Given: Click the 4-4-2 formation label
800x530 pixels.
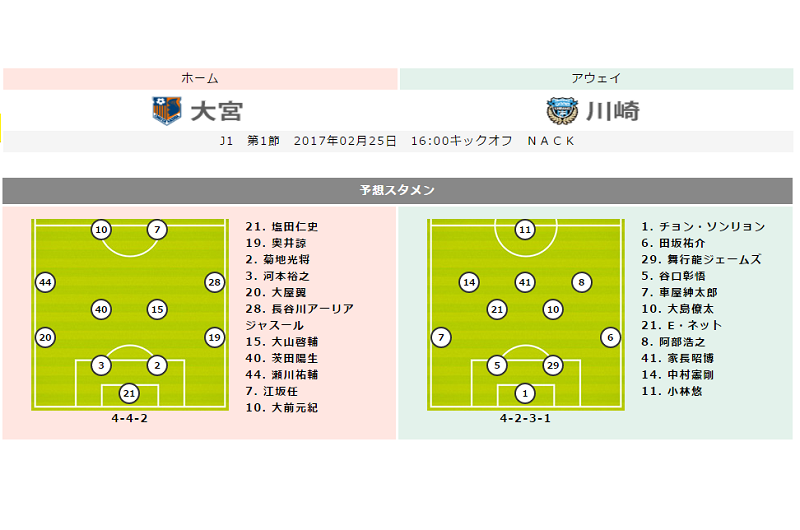Looking at the screenshot, I should [x=130, y=418].
